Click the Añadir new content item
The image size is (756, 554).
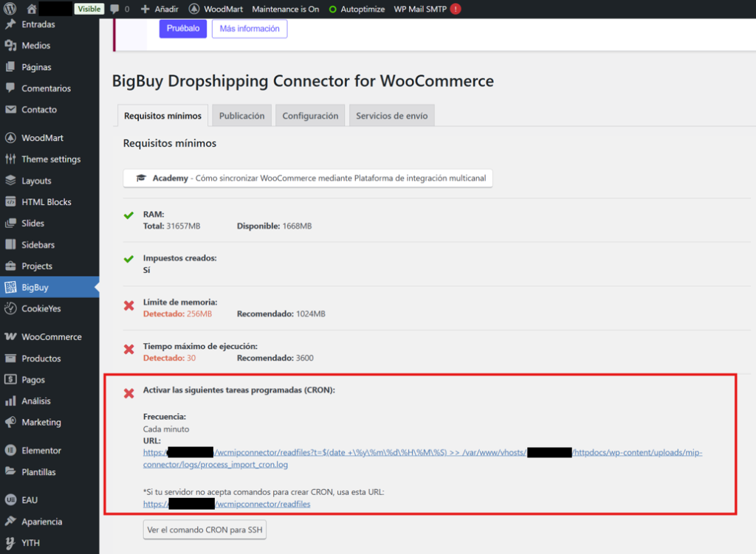(x=160, y=9)
